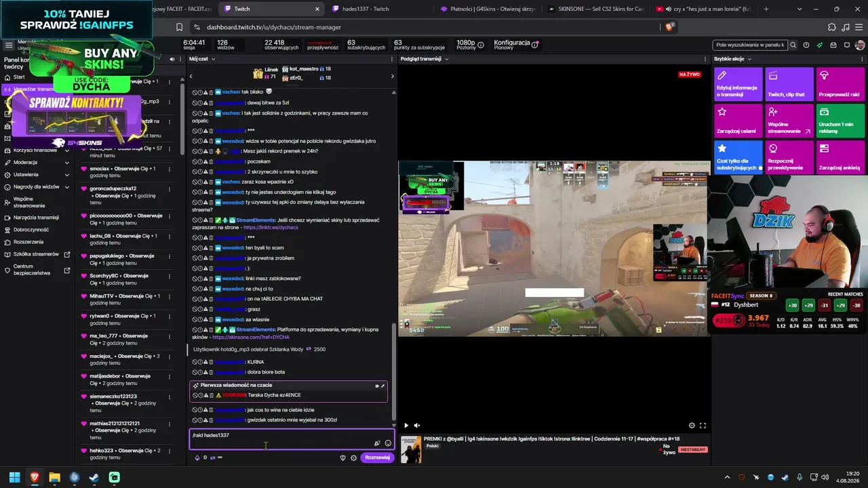The image size is (868, 488).
Task: Advance chat leaderboard right arrow
Action: point(392,76)
